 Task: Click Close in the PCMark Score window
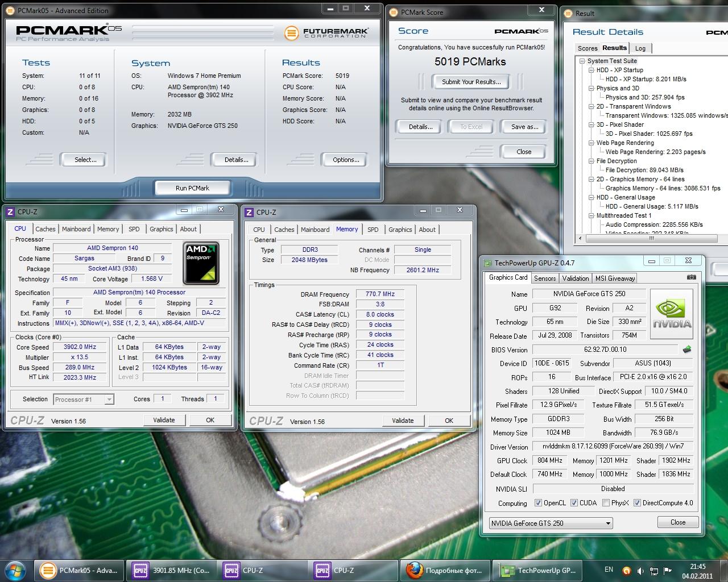(524, 152)
